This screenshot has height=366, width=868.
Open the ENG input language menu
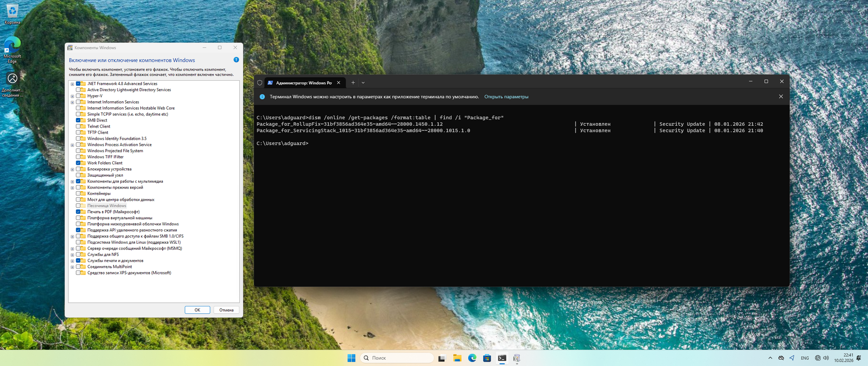pos(804,358)
